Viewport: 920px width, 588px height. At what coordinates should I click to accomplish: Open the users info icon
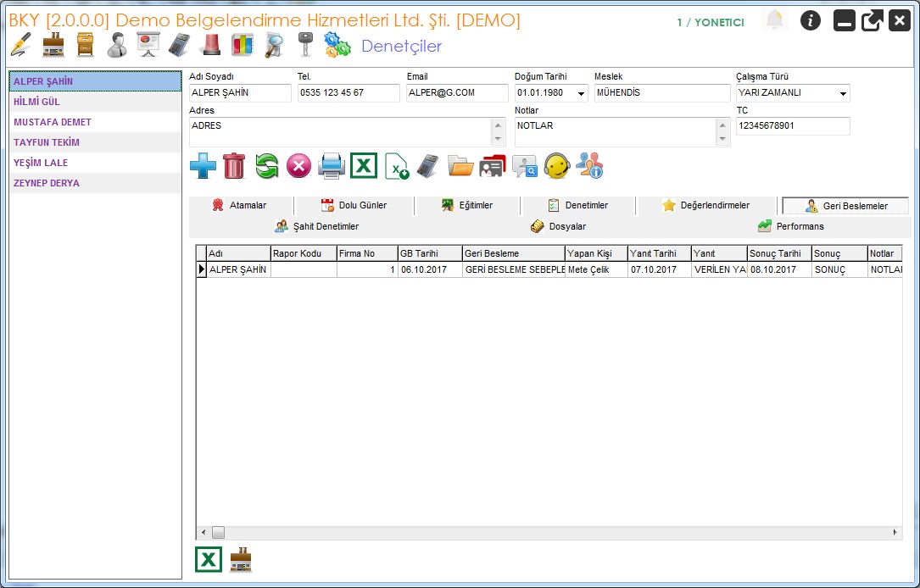[x=589, y=166]
